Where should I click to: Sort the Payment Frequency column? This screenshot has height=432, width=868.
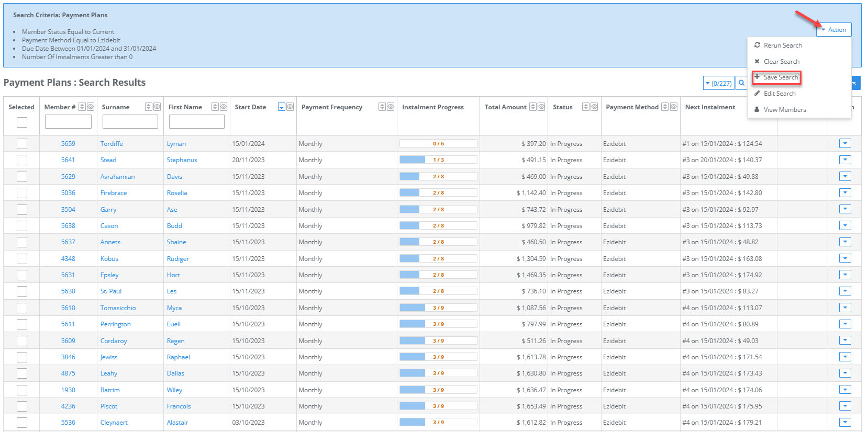pos(382,107)
